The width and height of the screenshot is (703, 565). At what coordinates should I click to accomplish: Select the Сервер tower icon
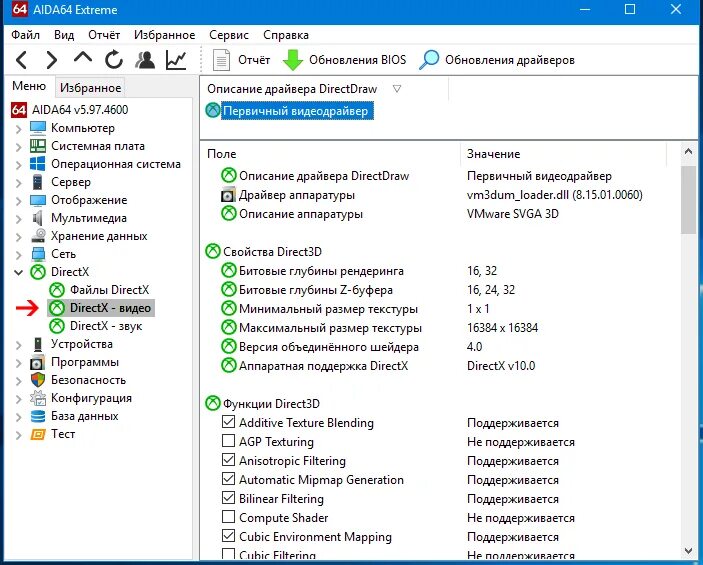coord(38,182)
